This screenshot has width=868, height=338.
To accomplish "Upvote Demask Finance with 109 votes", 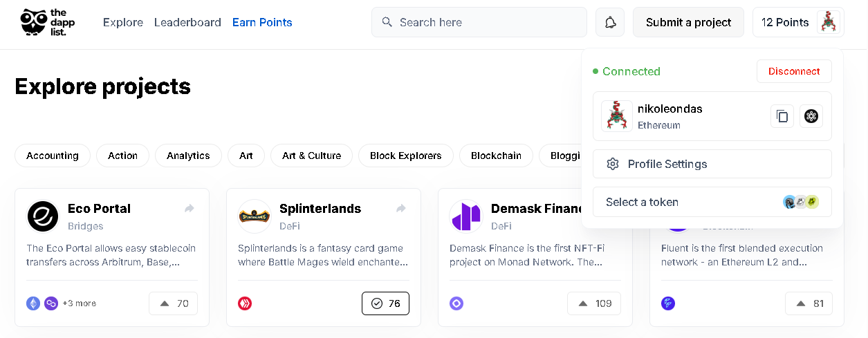I will (x=594, y=303).
